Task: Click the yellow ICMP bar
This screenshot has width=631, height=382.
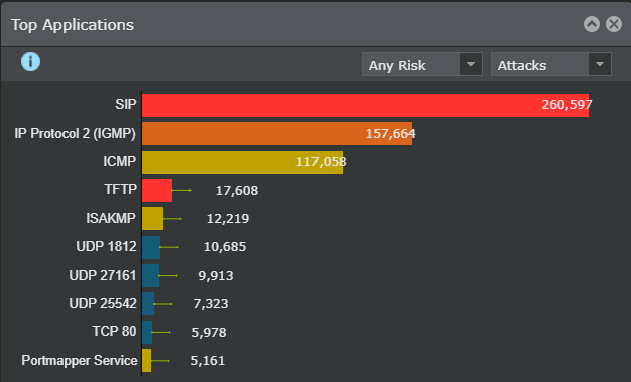Action: click(242, 162)
